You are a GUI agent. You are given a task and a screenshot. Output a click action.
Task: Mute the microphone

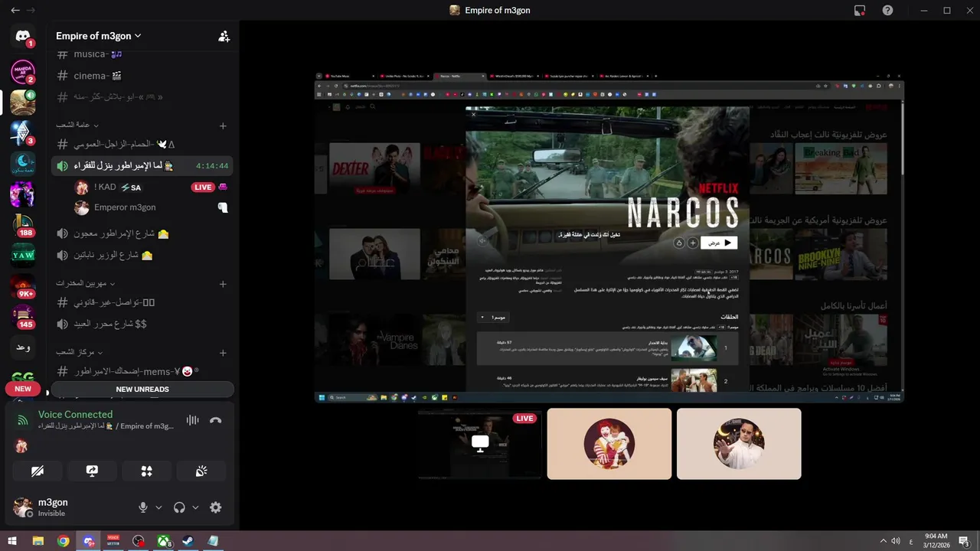(142, 507)
